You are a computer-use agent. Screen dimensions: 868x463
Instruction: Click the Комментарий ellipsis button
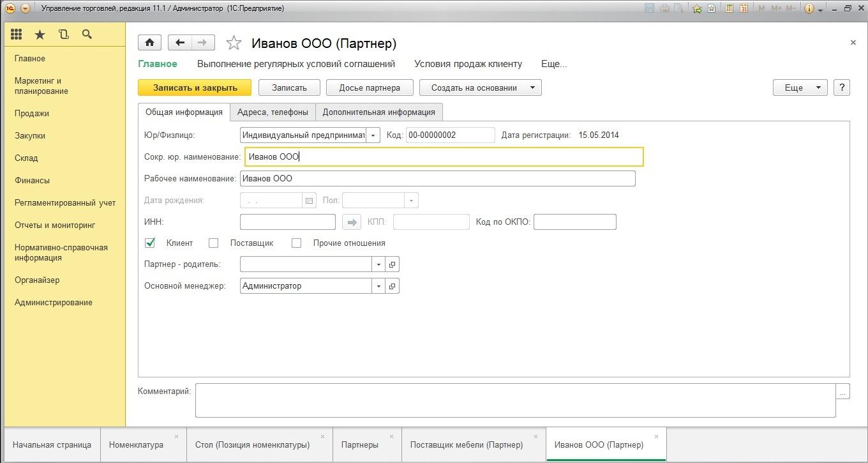pyautogui.click(x=843, y=391)
